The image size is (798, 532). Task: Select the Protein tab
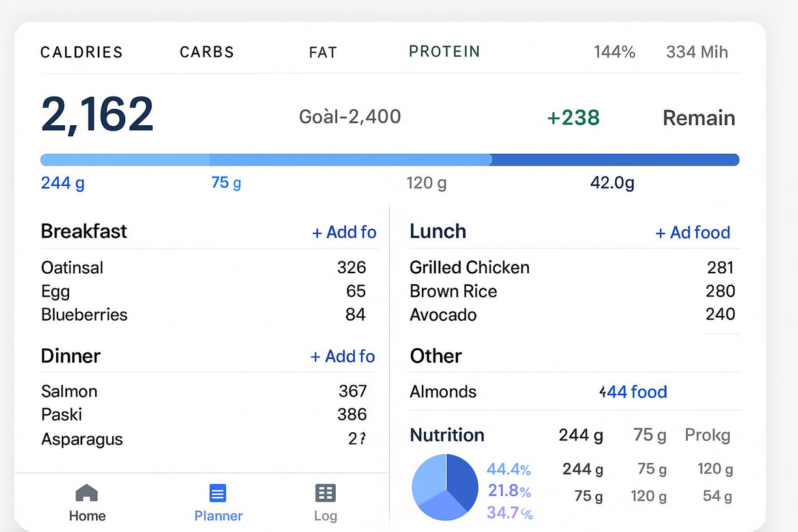point(444,52)
